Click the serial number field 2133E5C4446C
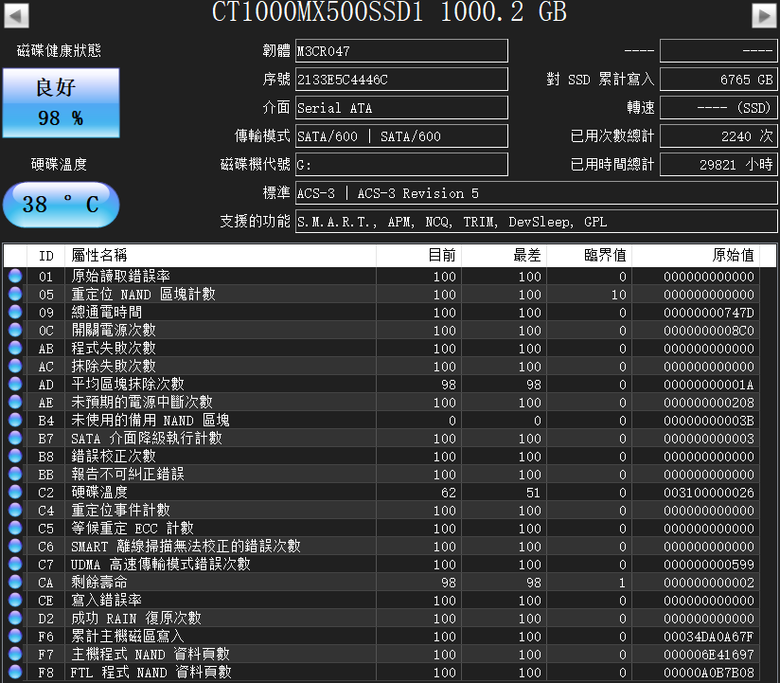The width and height of the screenshot is (780, 683). (401, 79)
